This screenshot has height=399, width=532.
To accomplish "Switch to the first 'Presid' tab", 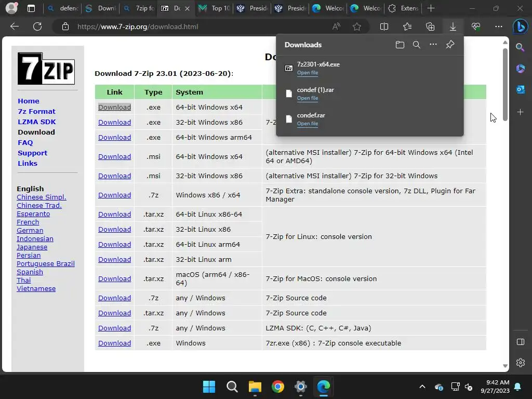I will click(x=252, y=8).
